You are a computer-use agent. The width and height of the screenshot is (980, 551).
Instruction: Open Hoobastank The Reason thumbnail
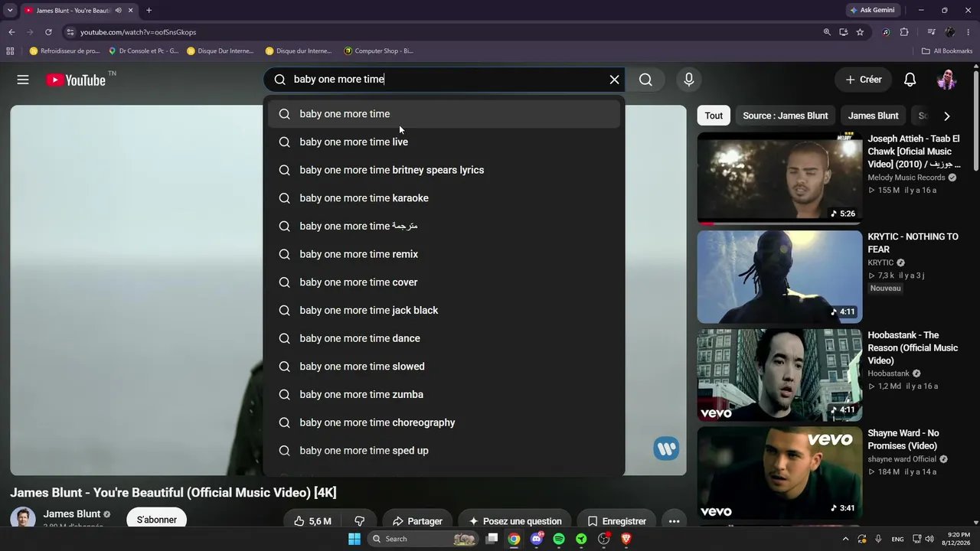pyautogui.click(x=779, y=375)
